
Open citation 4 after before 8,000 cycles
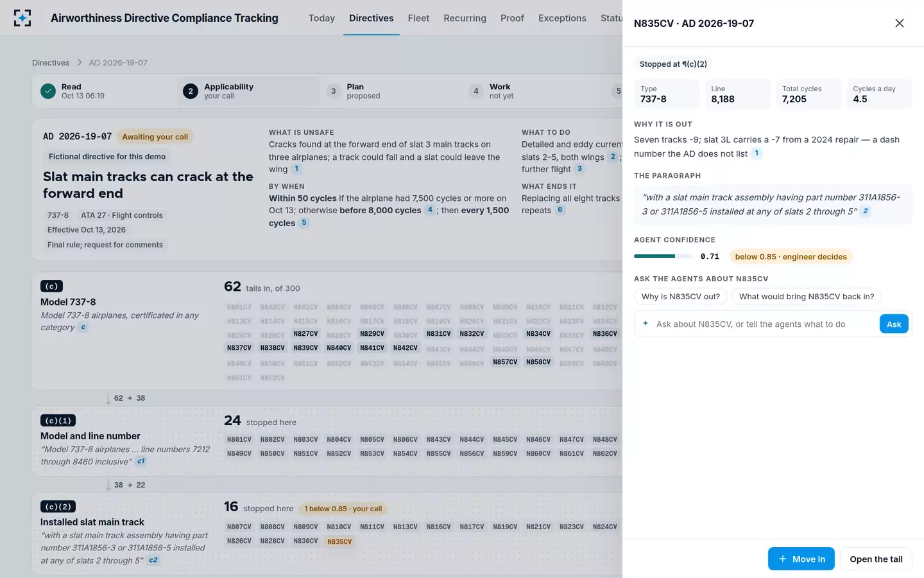(430, 210)
